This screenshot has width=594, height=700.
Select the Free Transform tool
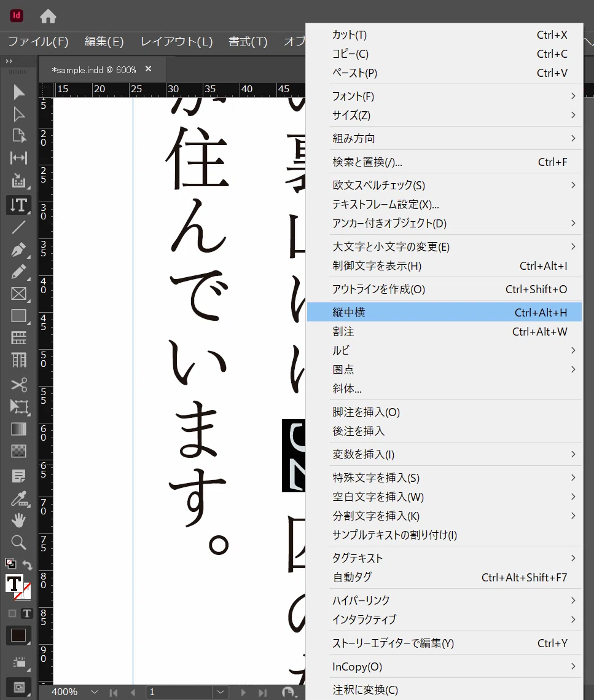(x=18, y=407)
